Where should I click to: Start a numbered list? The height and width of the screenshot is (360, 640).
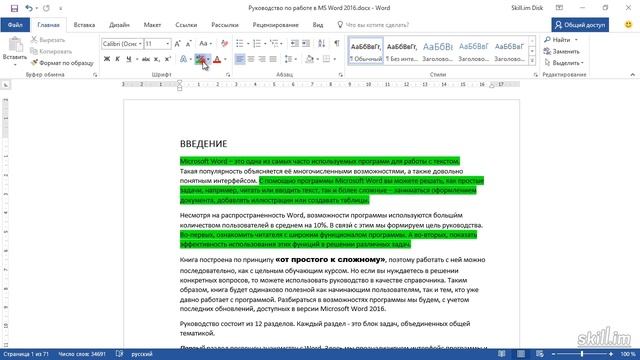[257, 44]
